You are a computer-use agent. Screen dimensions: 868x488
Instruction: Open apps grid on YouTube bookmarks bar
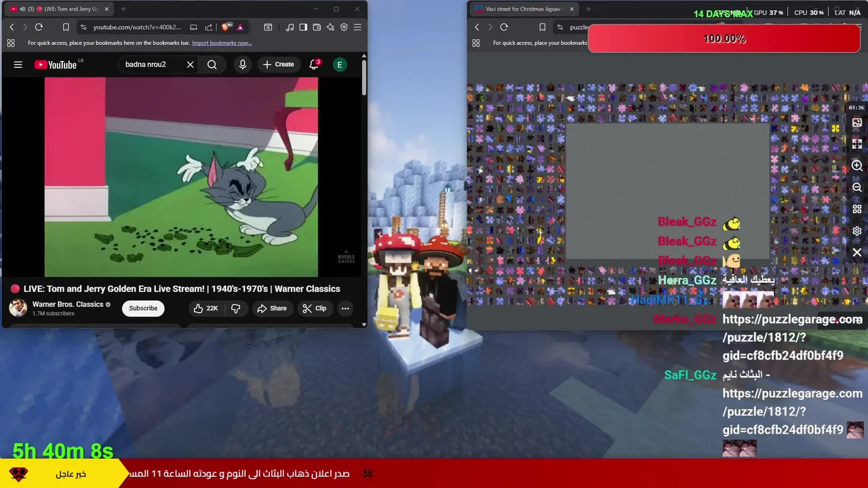pos(11,43)
